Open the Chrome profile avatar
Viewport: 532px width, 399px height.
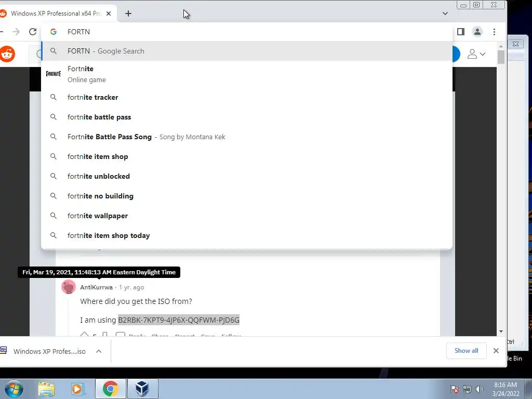(x=477, y=32)
